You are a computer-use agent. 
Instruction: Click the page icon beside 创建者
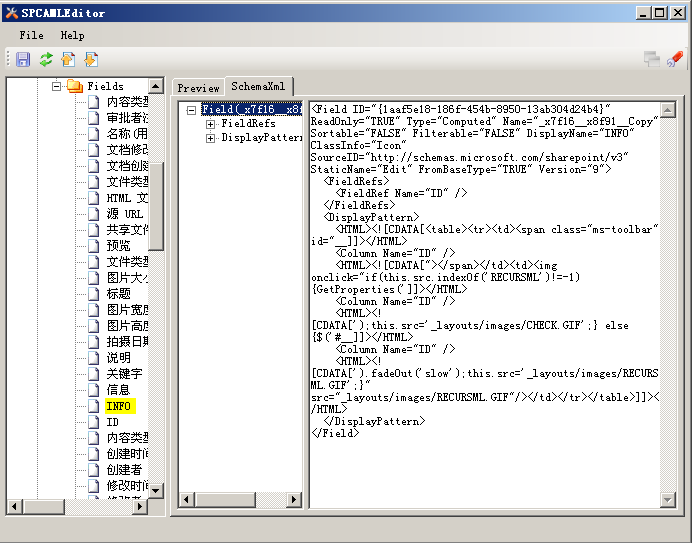(x=93, y=470)
